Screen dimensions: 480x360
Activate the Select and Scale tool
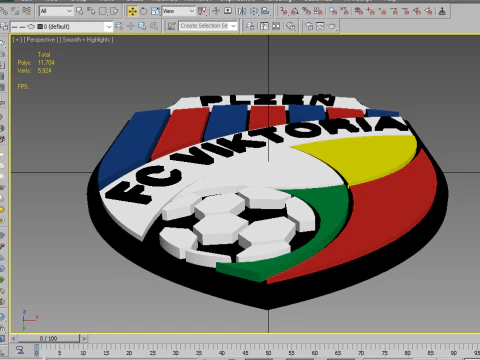pyautogui.click(x=155, y=11)
